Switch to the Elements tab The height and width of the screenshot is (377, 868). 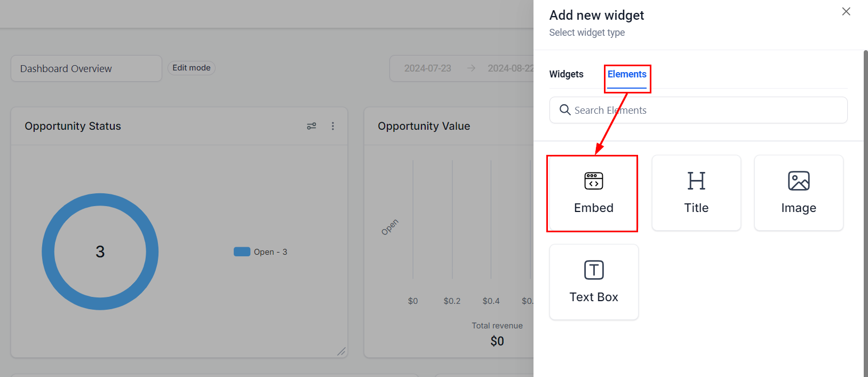tap(627, 74)
